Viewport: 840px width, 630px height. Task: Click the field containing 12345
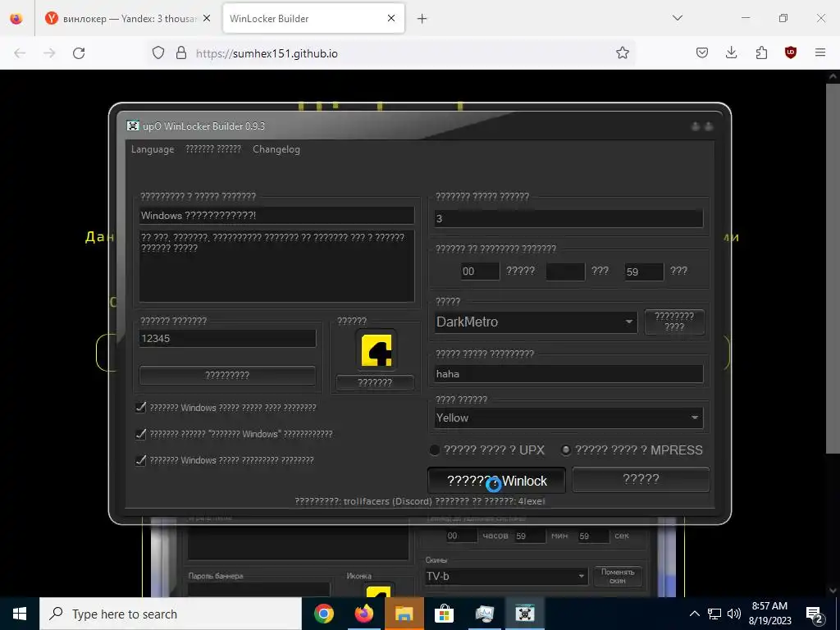pos(227,339)
